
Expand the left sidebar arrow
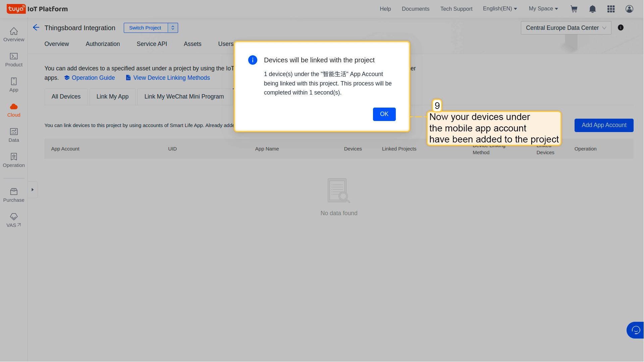click(33, 190)
